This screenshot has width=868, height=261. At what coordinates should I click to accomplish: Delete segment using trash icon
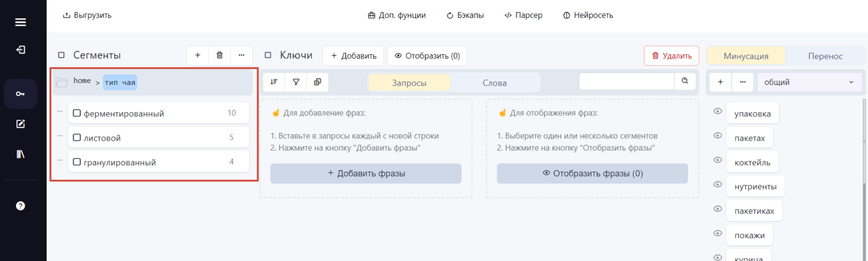point(219,56)
